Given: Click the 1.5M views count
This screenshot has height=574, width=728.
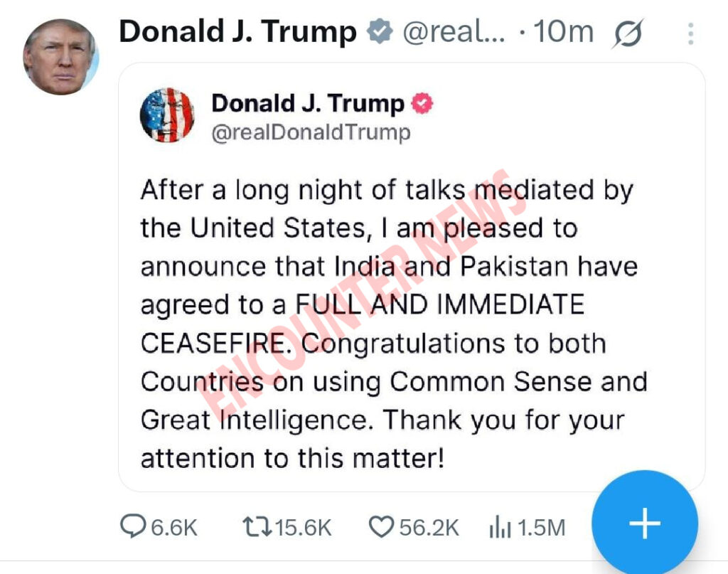Looking at the screenshot, I should 541,527.
